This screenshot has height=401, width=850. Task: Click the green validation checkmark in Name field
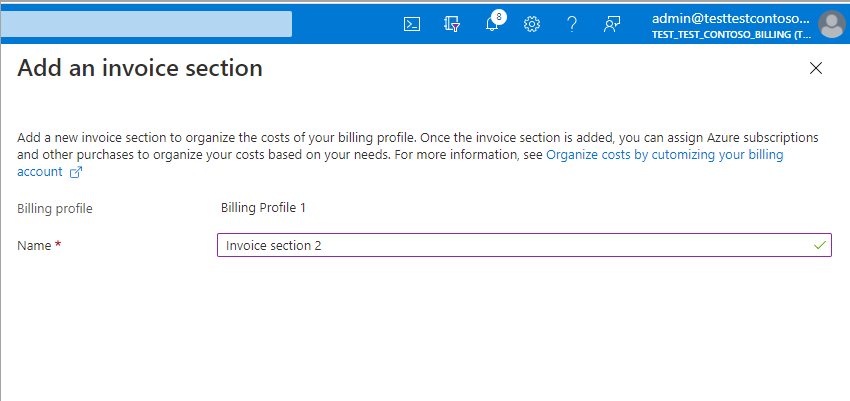[820, 245]
